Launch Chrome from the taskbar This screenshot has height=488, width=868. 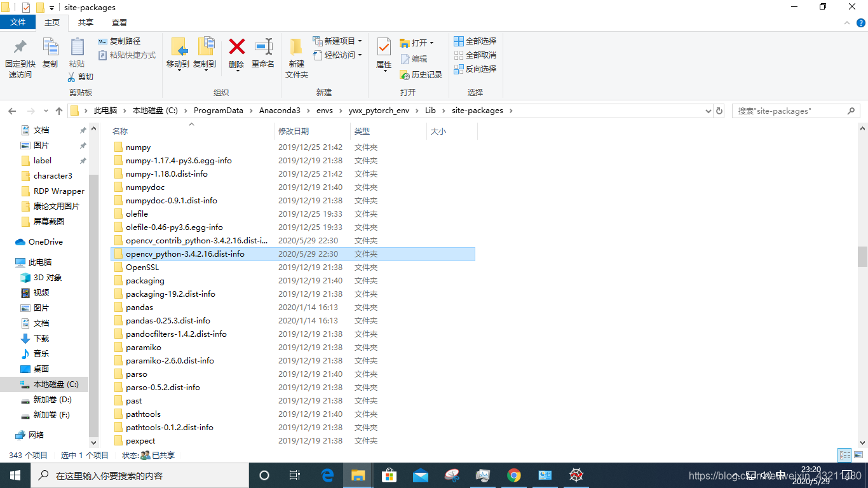pos(514,475)
